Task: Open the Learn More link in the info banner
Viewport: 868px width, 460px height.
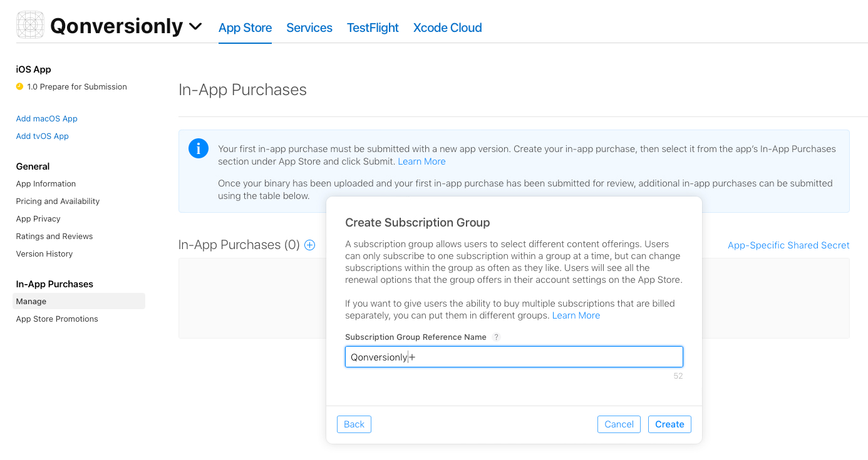Action: click(x=421, y=161)
